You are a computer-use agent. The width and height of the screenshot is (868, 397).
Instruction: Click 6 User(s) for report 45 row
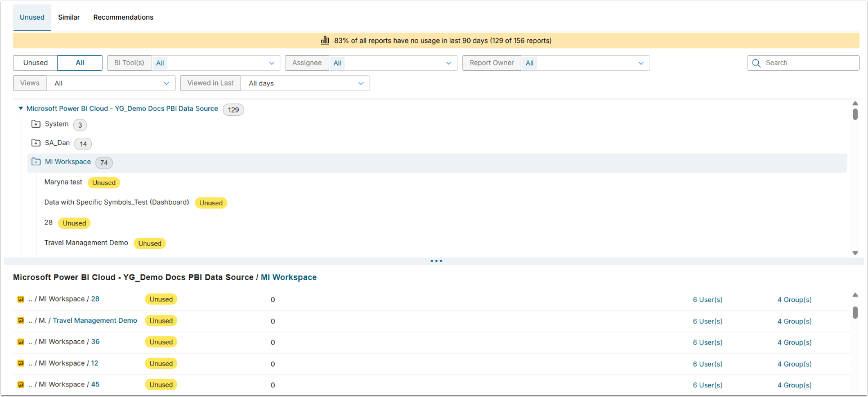pyautogui.click(x=708, y=385)
